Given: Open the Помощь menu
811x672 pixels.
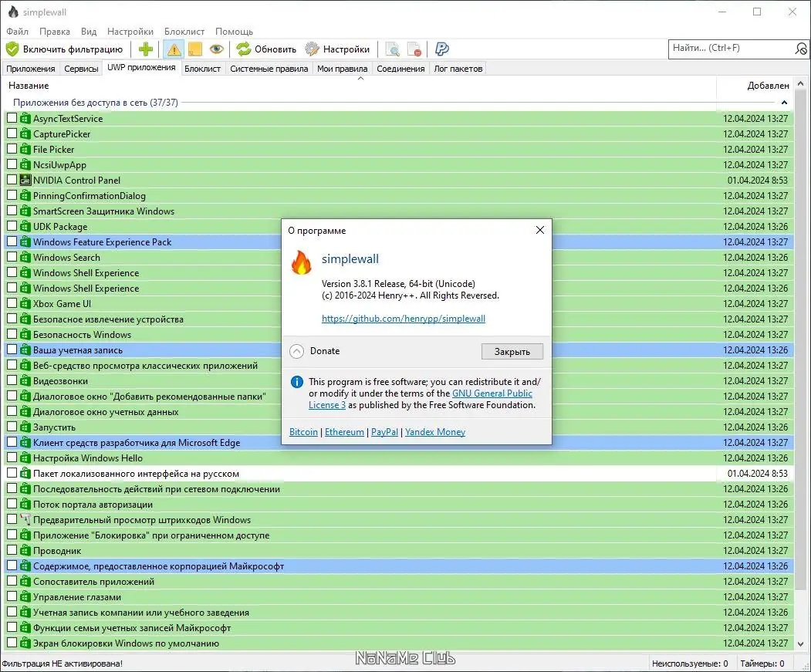Looking at the screenshot, I should (x=234, y=32).
